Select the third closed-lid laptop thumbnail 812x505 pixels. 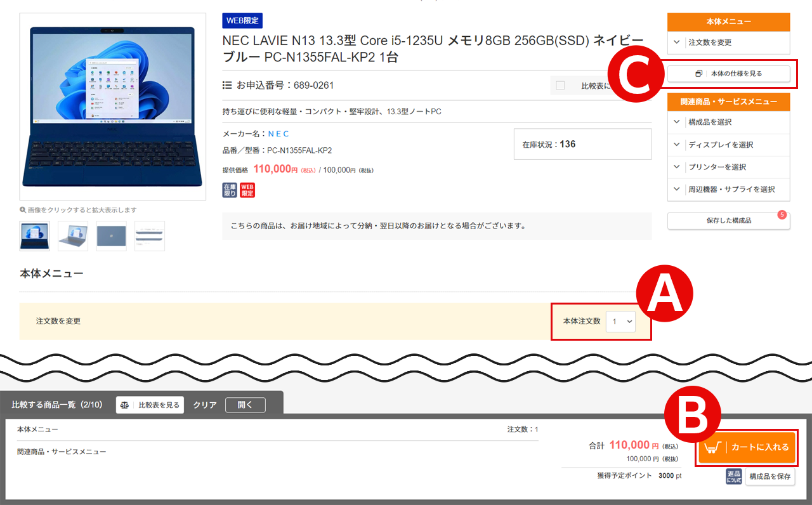point(111,236)
